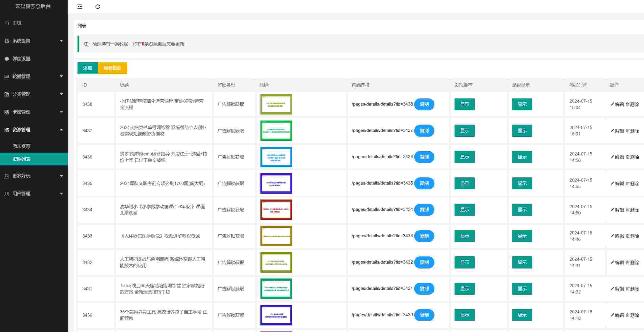Toggle 是否显示 button for ID 3435
644x332 pixels.
point(522,183)
